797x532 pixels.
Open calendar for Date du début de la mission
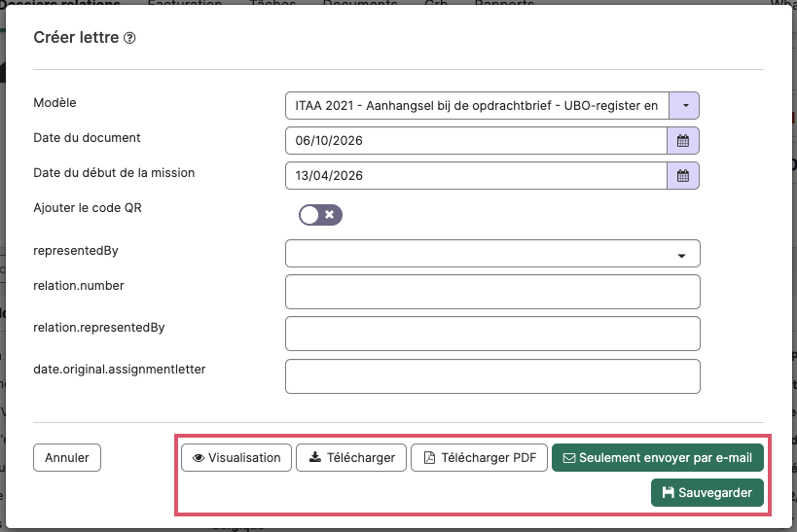pyautogui.click(x=682, y=176)
